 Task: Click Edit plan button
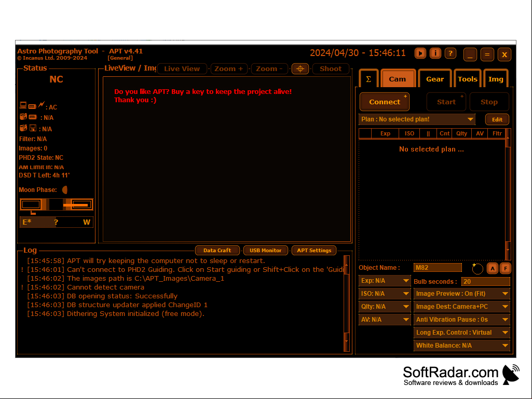[x=497, y=119]
